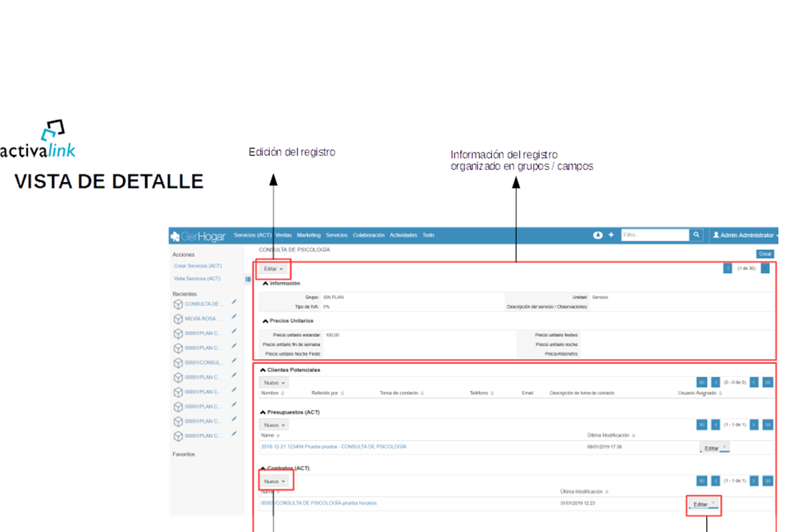Open Nuevo dropdown in Presupuestos (ACT)
The width and height of the screenshot is (794, 532).
coord(274,425)
